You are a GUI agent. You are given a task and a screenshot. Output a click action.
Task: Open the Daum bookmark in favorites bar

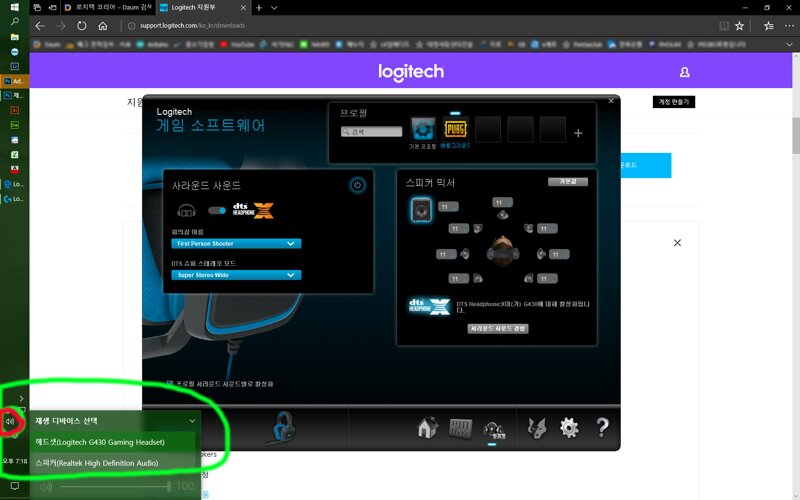(48, 44)
